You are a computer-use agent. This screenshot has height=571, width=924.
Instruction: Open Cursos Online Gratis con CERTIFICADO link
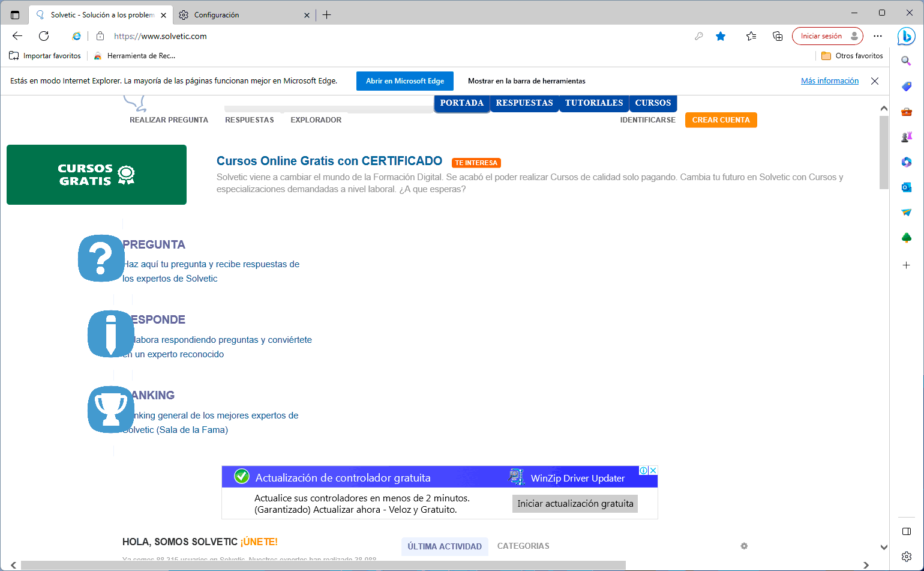pos(329,161)
